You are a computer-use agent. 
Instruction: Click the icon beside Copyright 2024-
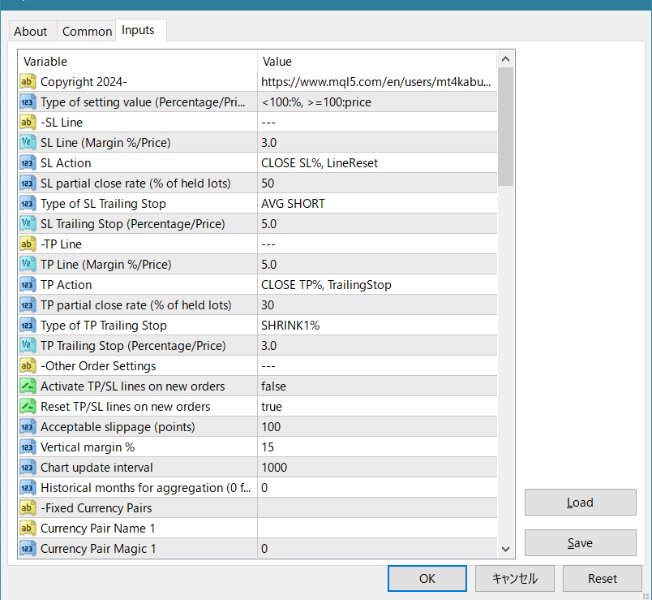[x=27, y=81]
